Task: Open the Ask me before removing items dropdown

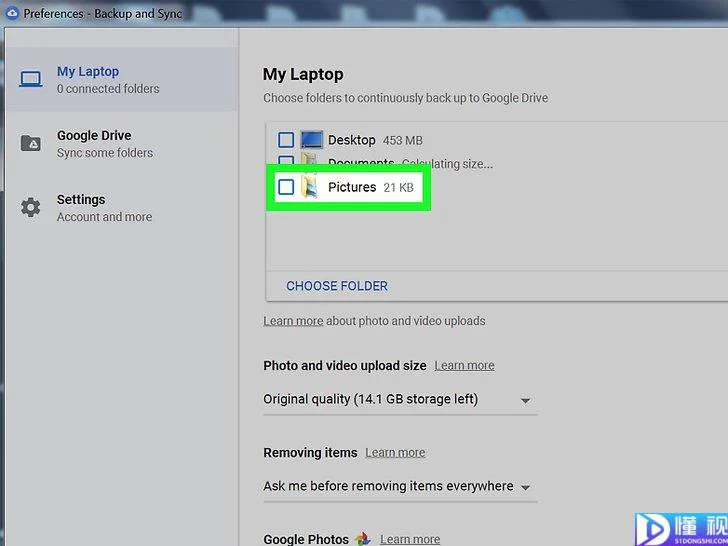Action: pos(400,487)
